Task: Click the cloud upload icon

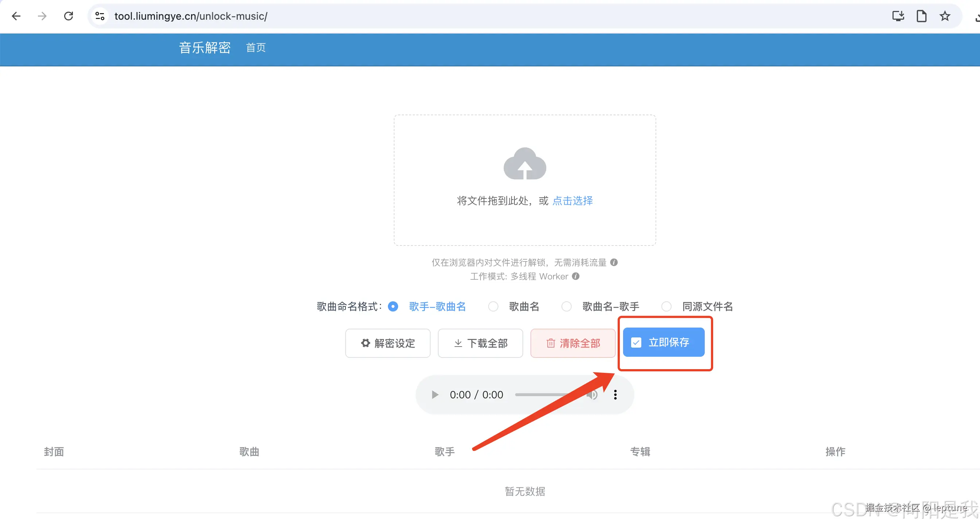Action: [525, 164]
